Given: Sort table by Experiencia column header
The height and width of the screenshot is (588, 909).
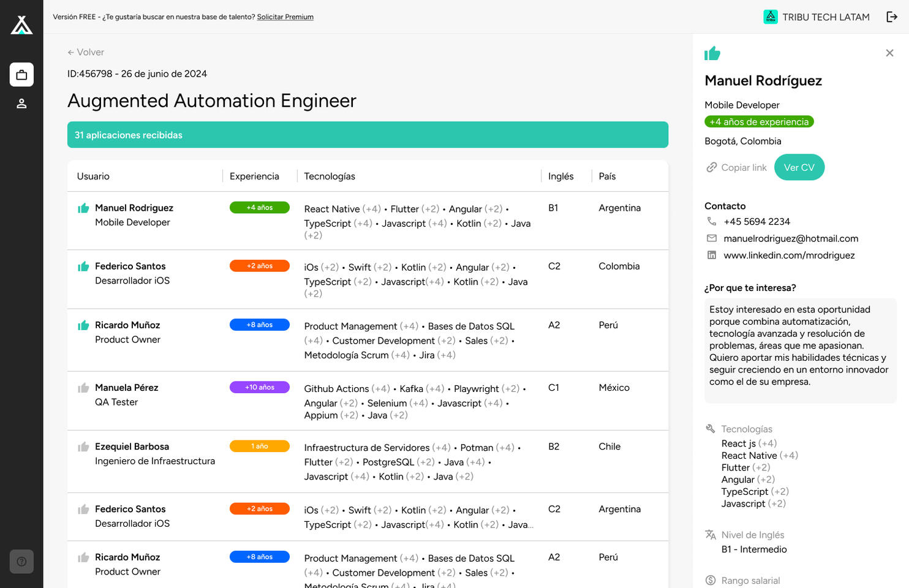Looking at the screenshot, I should (x=254, y=176).
